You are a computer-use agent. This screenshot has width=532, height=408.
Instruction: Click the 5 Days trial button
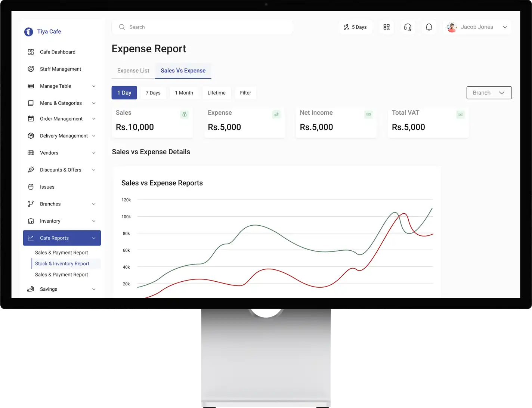[x=355, y=27]
